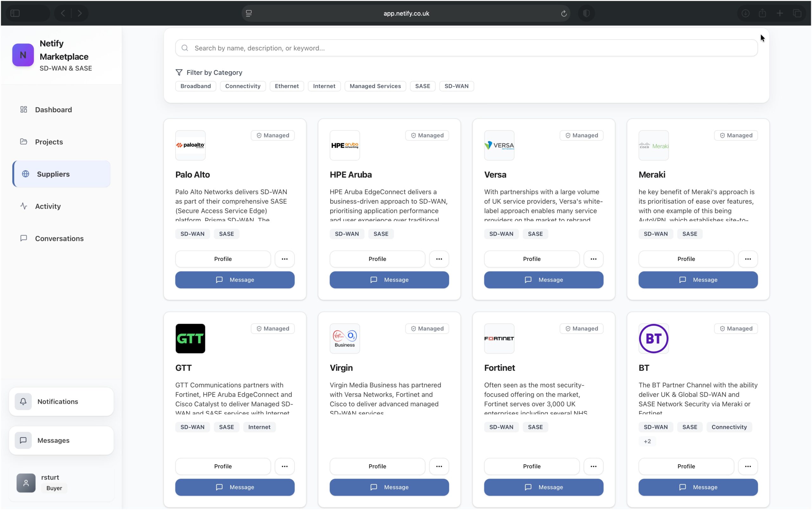This screenshot has width=812, height=510.
Task: Open Conversations chat icon in sidebar
Action: (x=23, y=238)
